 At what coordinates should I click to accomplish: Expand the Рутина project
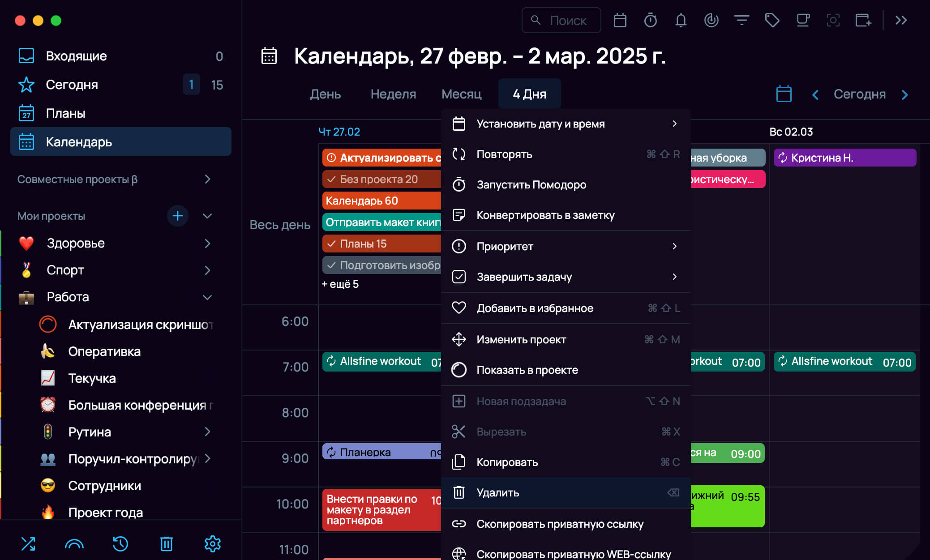207,432
